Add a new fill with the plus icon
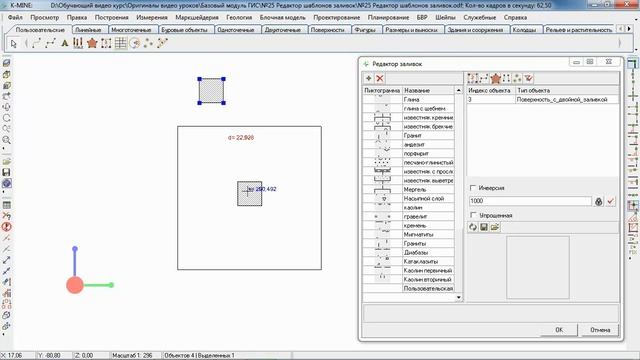Image resolution: width=640 pixels, height=360 pixels. pyautogui.click(x=369, y=78)
